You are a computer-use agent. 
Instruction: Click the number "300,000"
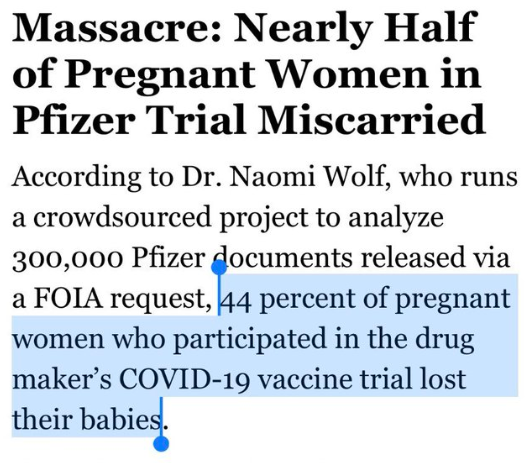pos(67,259)
